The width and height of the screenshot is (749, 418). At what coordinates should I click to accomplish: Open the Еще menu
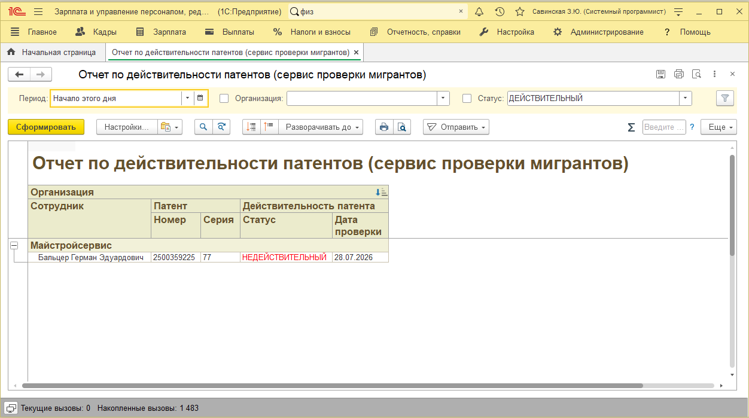point(718,127)
